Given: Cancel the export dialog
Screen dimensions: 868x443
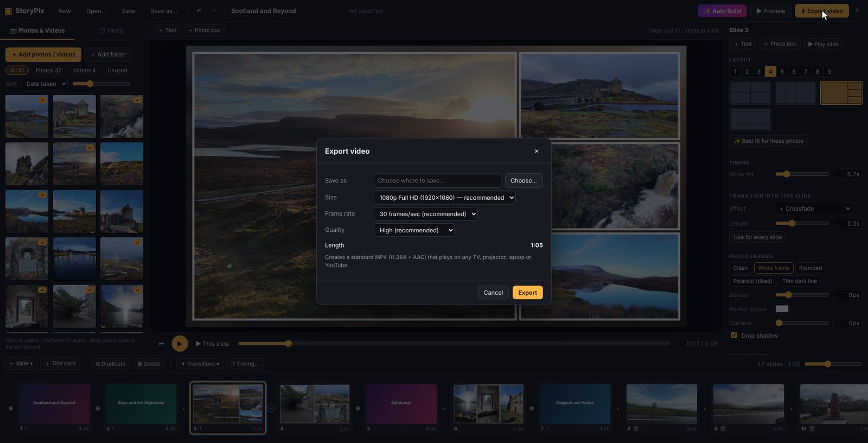Looking at the screenshot, I should (493, 293).
